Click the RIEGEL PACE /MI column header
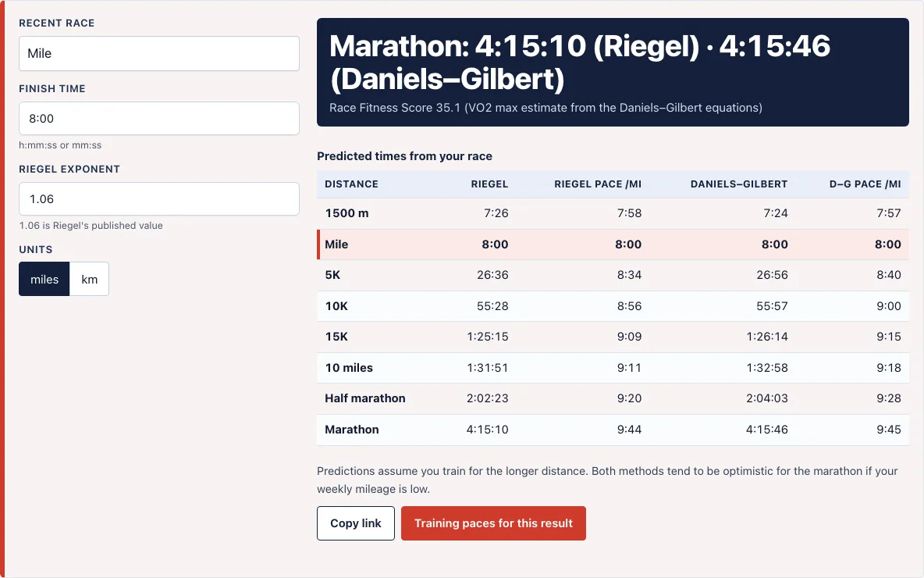Viewport: 924px width, 578px height. [598, 184]
